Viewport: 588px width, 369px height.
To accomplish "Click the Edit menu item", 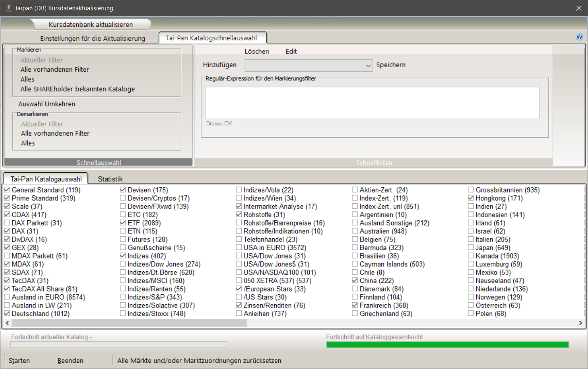I will click(291, 52).
